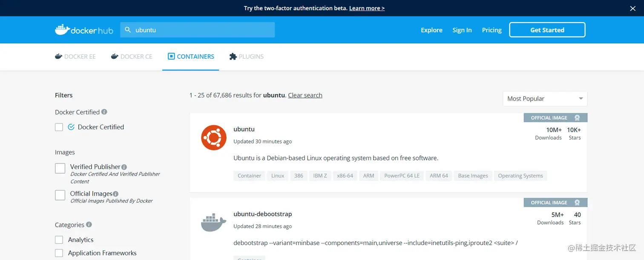This screenshot has width=644, height=260.
Task: Open the Explore page
Action: click(431, 30)
